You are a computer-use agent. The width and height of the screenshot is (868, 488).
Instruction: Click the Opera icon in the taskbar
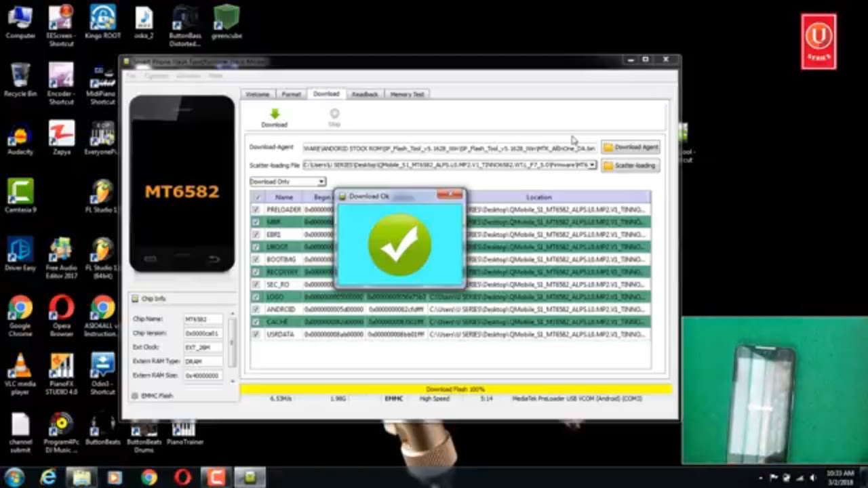click(182, 478)
